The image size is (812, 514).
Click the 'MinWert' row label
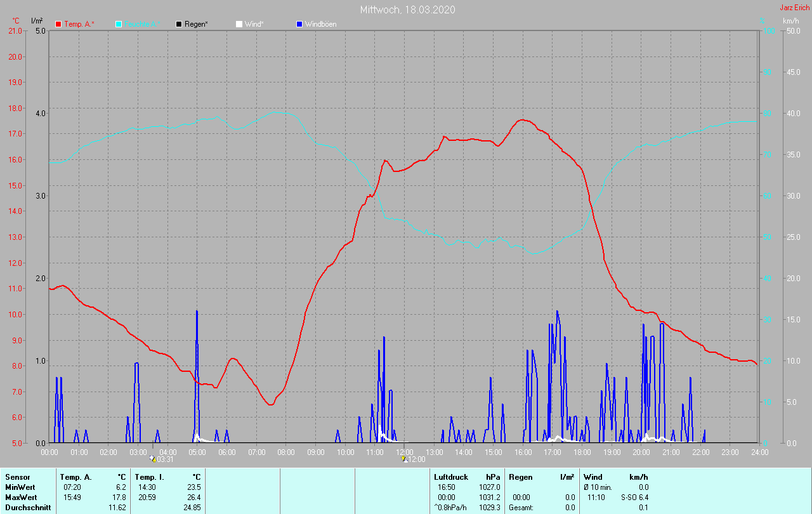(x=20, y=487)
